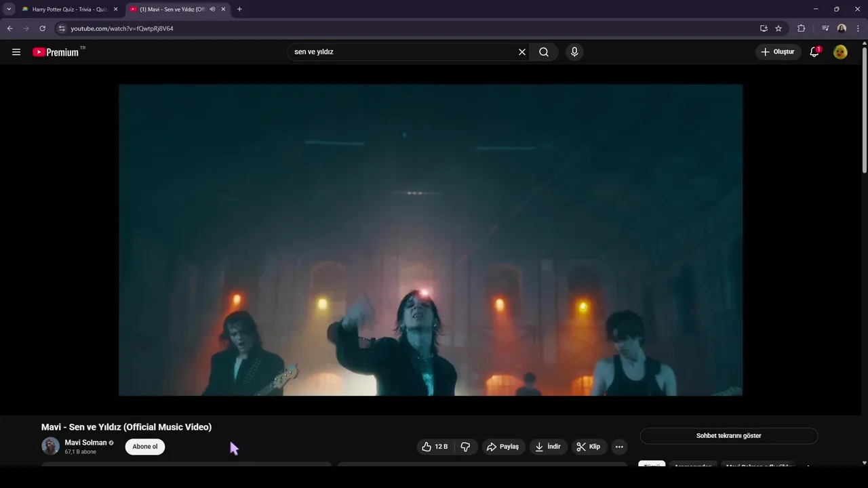Open the notifications bell
Viewport: 868px width, 488px height.
coord(814,52)
